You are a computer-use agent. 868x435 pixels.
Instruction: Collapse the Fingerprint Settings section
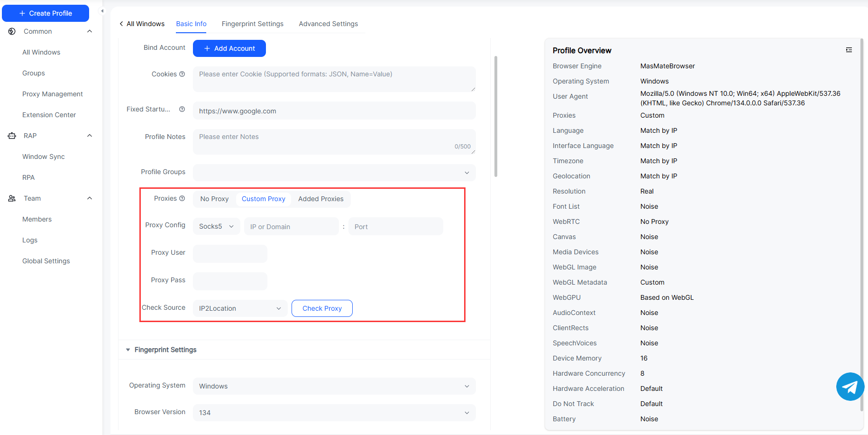pyautogui.click(x=128, y=350)
